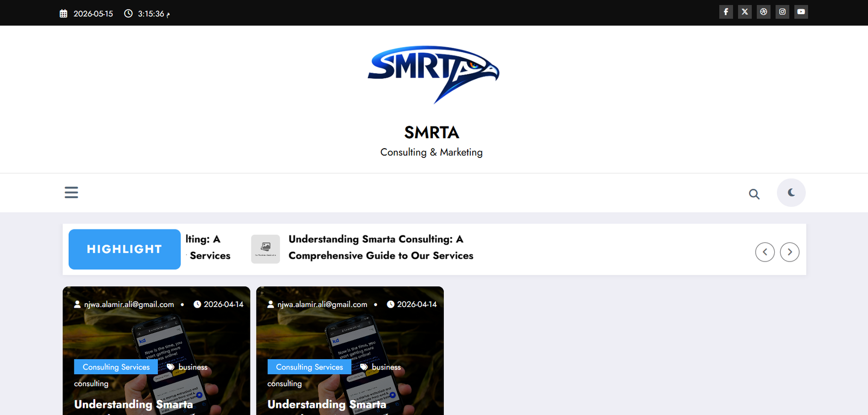The width and height of the screenshot is (868, 415).
Task: Open the hamburger navigation menu
Action: [71, 193]
